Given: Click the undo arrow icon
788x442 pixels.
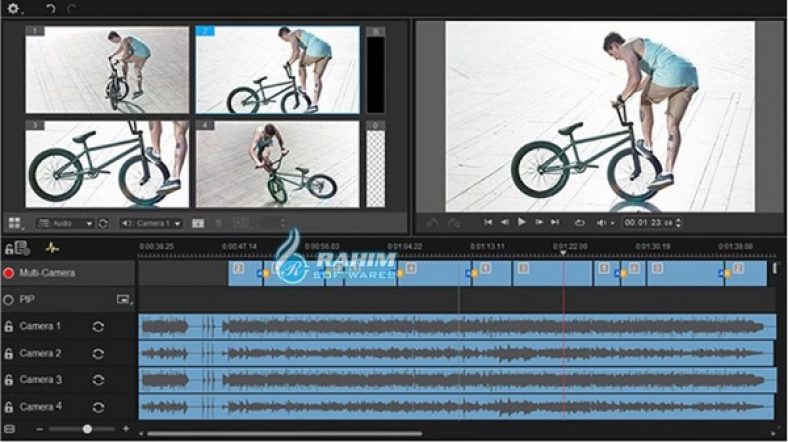Looking at the screenshot, I should tap(50, 8).
